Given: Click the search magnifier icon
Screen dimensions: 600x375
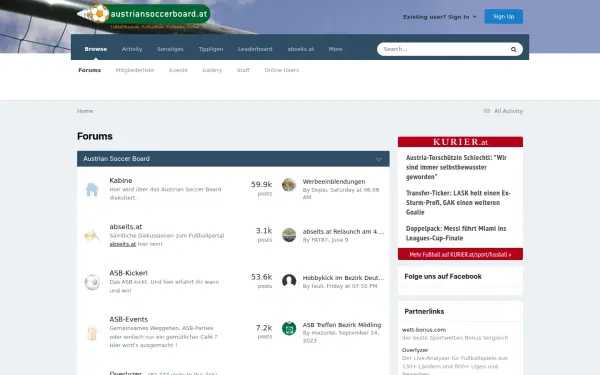Looking at the screenshot, I should pos(514,49).
